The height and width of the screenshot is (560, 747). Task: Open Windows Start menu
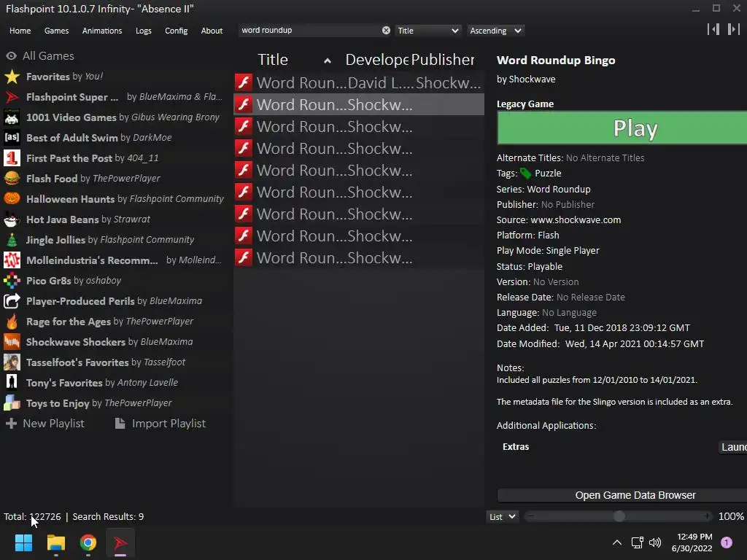[x=23, y=542]
